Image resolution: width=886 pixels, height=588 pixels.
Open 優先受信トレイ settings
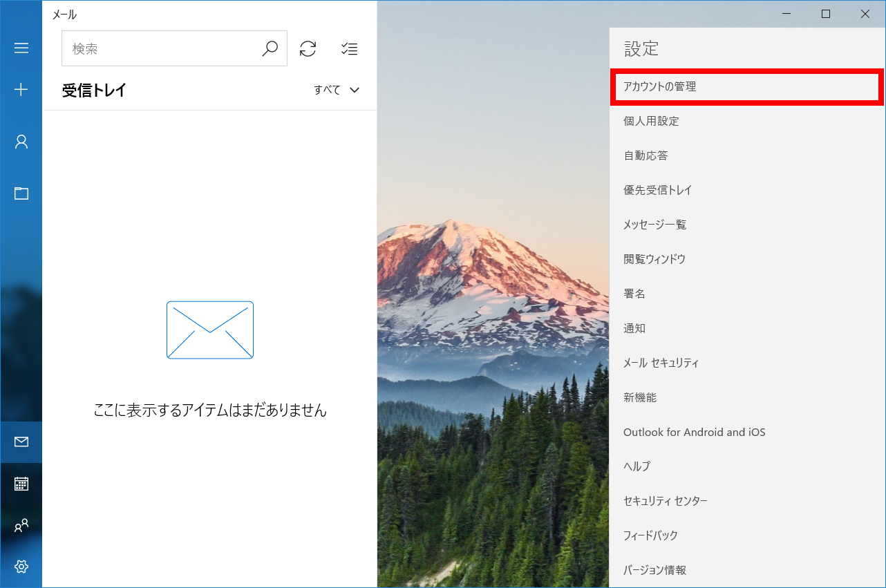(747, 190)
